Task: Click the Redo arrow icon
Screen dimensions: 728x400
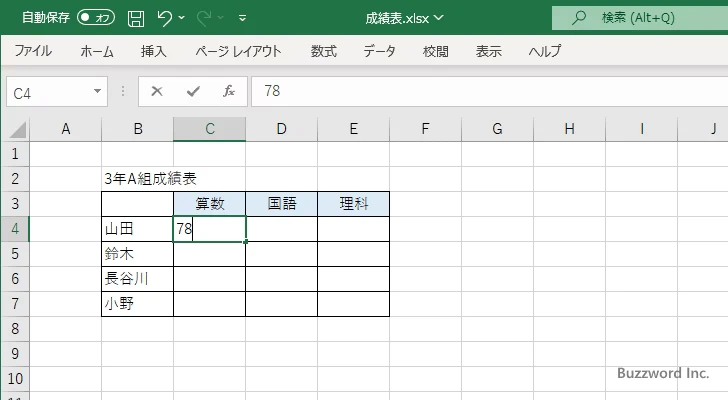Action: 204,18
